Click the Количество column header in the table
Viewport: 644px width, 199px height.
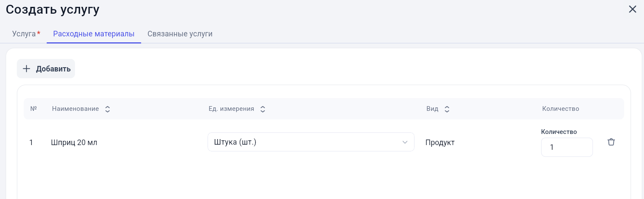pyautogui.click(x=561, y=109)
